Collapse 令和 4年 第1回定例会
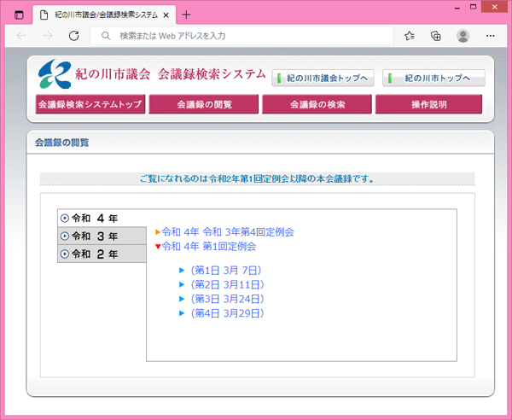The image size is (512, 420). tap(206, 246)
